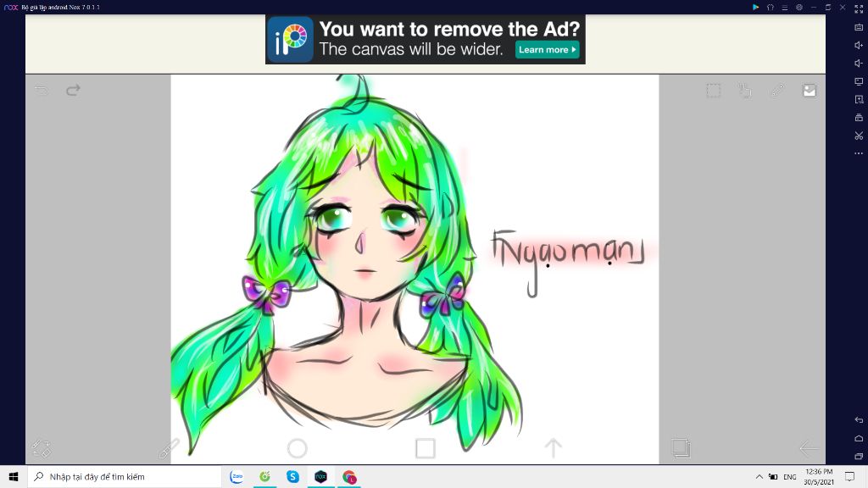Click Android back button in Nox sidebar
Viewport: 868px width, 488px height.
pyautogui.click(x=859, y=420)
